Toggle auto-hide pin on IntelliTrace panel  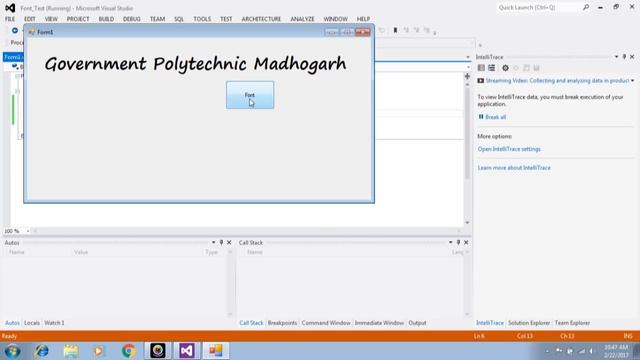(624, 57)
